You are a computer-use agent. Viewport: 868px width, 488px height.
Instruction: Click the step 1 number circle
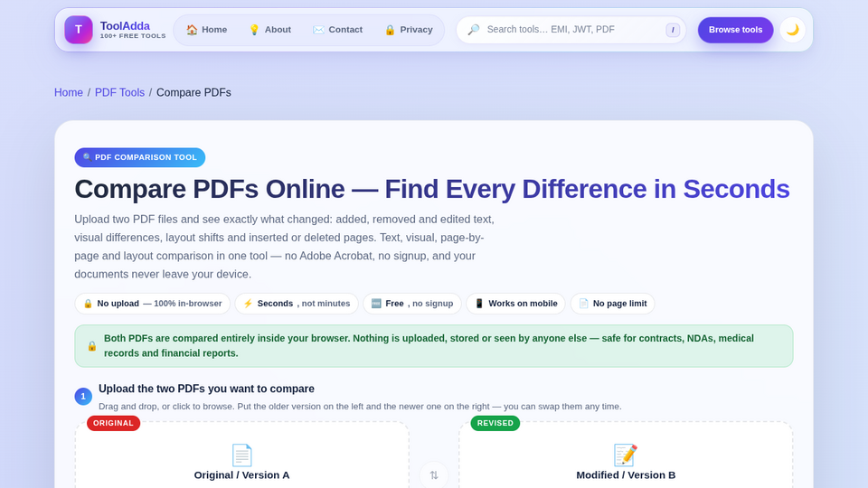pos(83,396)
